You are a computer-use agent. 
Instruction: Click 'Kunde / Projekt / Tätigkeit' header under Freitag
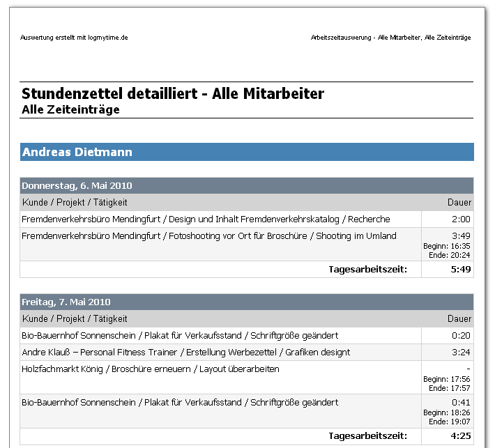pos(75,319)
